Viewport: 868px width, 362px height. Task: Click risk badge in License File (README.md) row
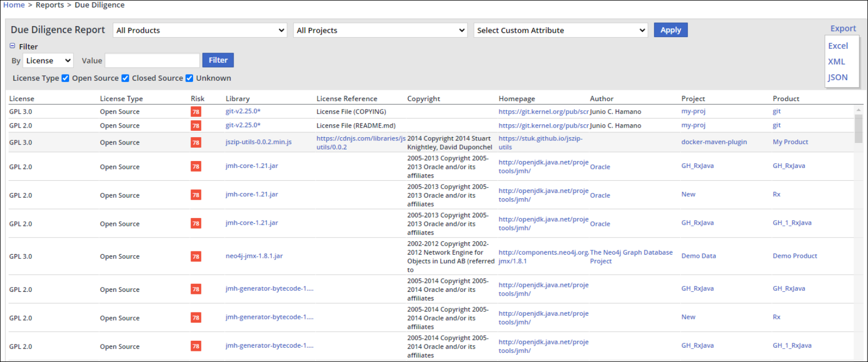[196, 125]
